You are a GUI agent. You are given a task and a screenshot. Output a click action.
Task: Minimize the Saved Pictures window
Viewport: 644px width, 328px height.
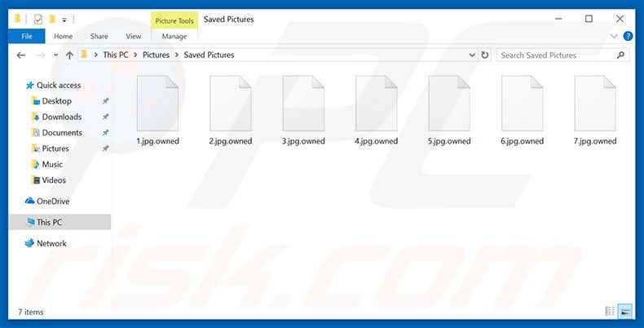pos(558,19)
